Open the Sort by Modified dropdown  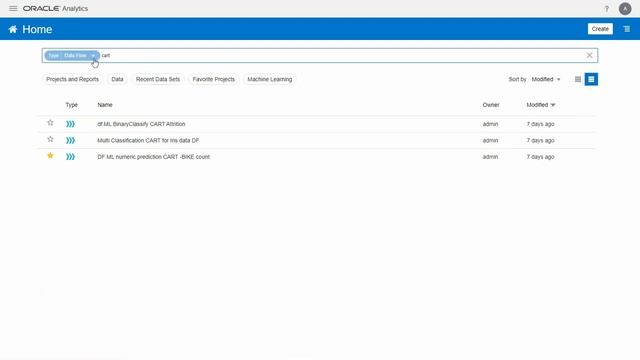pyautogui.click(x=546, y=79)
